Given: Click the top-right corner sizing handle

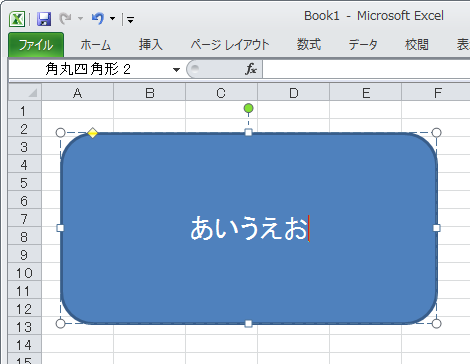Looking at the screenshot, I should 436,133.
